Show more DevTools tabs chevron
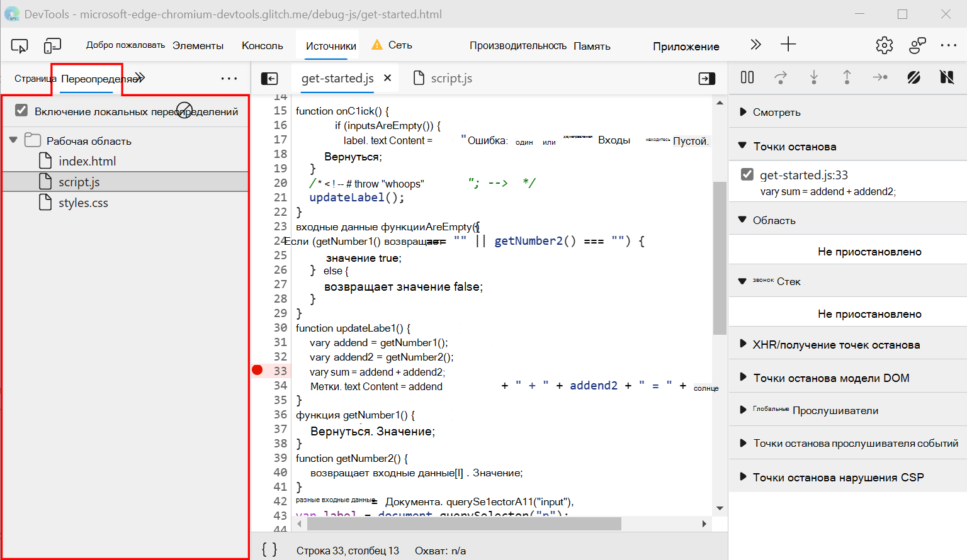Viewport: 967px width, 560px height. (755, 45)
